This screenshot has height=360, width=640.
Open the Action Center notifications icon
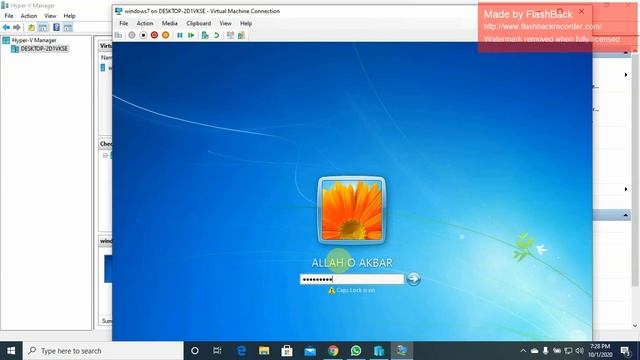click(x=625, y=351)
